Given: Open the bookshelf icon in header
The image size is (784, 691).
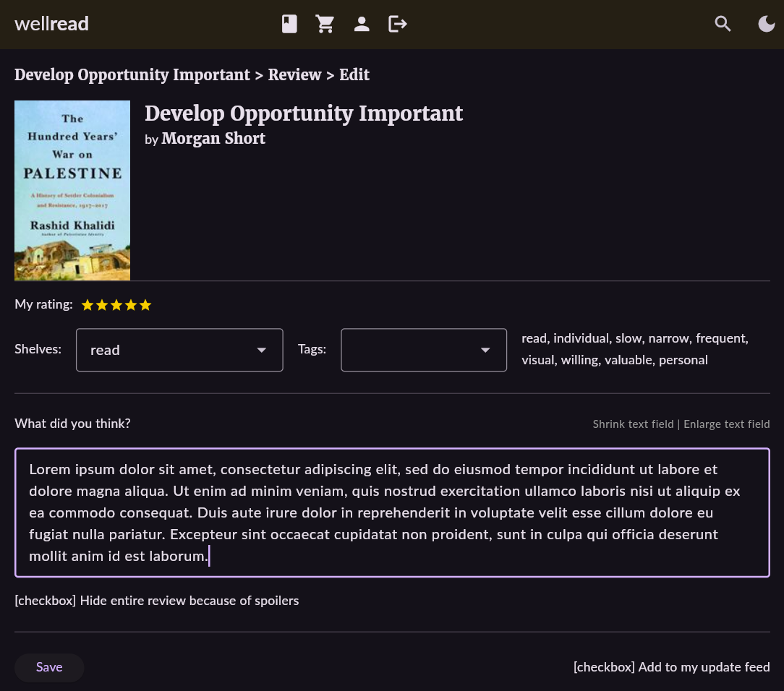Looking at the screenshot, I should point(289,25).
